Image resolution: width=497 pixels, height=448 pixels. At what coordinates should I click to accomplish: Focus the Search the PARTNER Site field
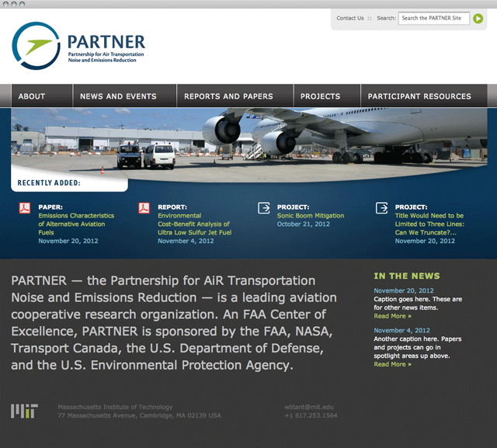point(433,18)
